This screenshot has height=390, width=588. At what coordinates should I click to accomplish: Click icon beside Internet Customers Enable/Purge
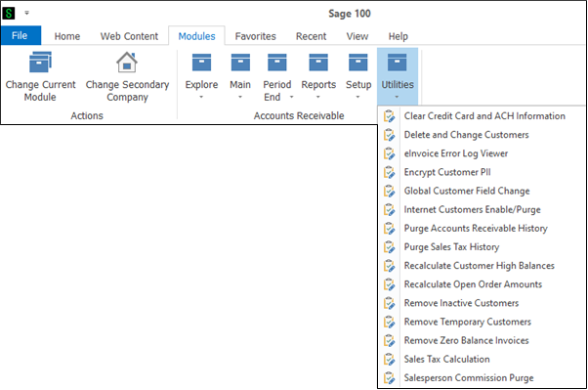[x=390, y=210]
